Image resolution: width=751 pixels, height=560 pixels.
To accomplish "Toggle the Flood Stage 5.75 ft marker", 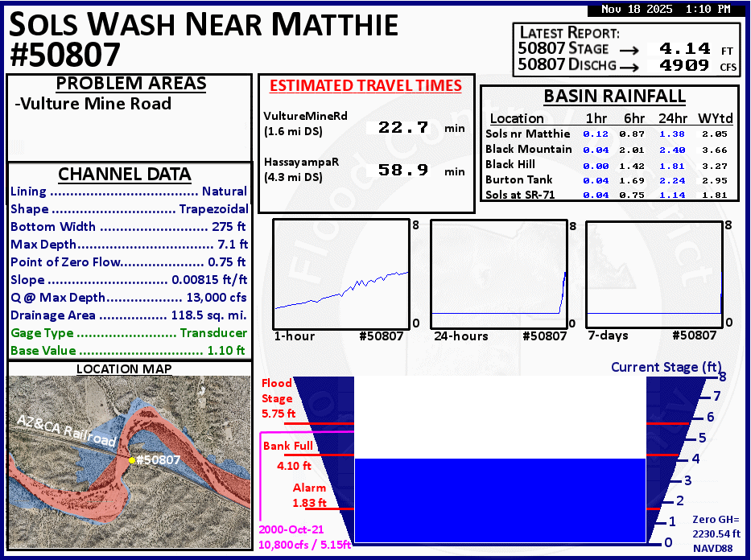I will (x=278, y=397).
